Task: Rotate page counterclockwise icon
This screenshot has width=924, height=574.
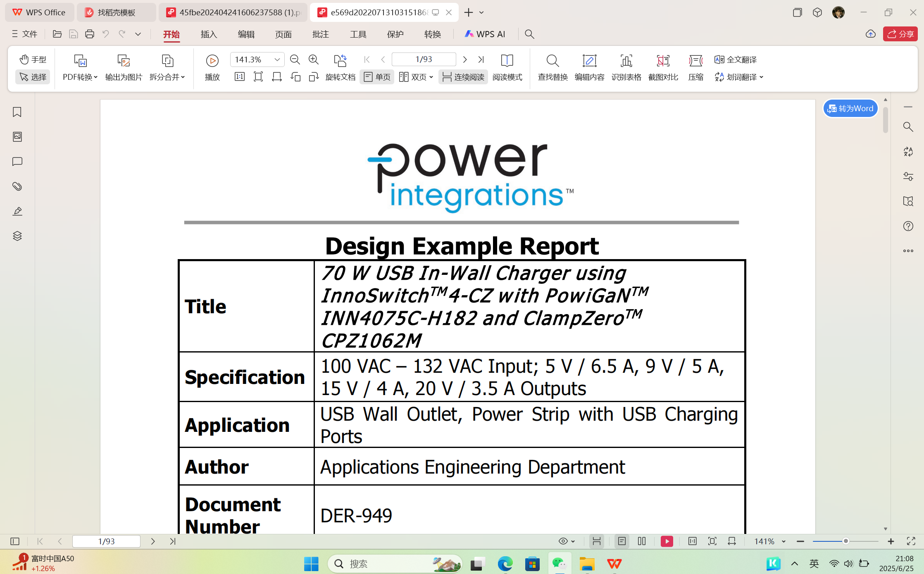Action: (x=295, y=77)
